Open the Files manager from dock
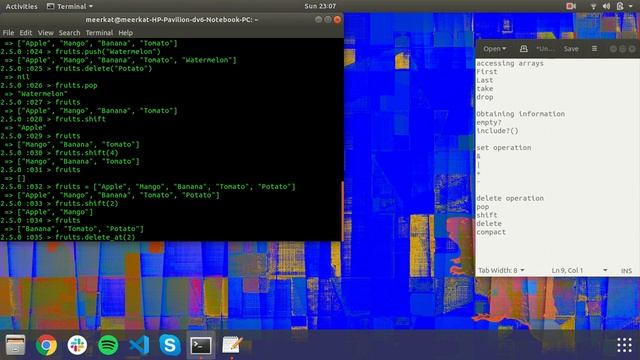Screen dimensions: 640x360 point(16,345)
